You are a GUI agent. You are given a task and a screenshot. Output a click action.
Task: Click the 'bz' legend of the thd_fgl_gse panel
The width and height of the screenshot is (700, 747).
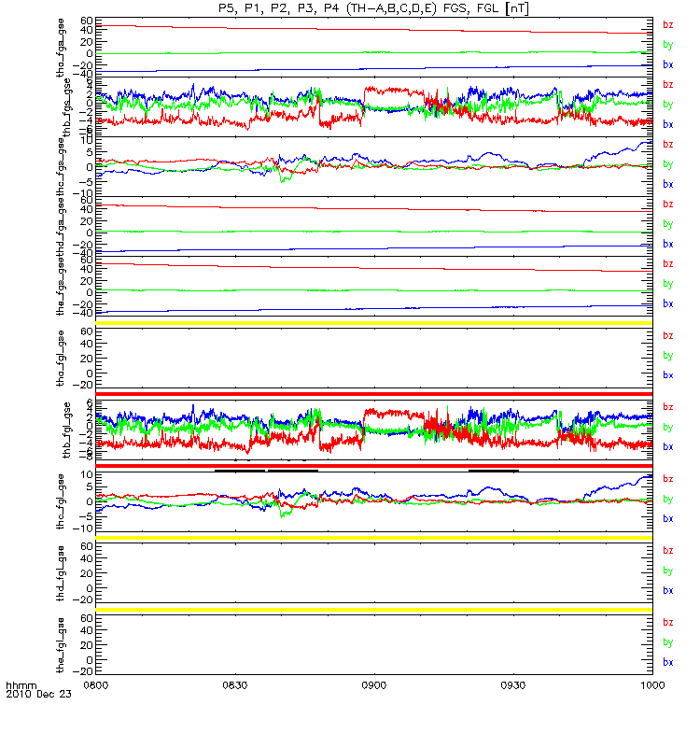click(668, 550)
